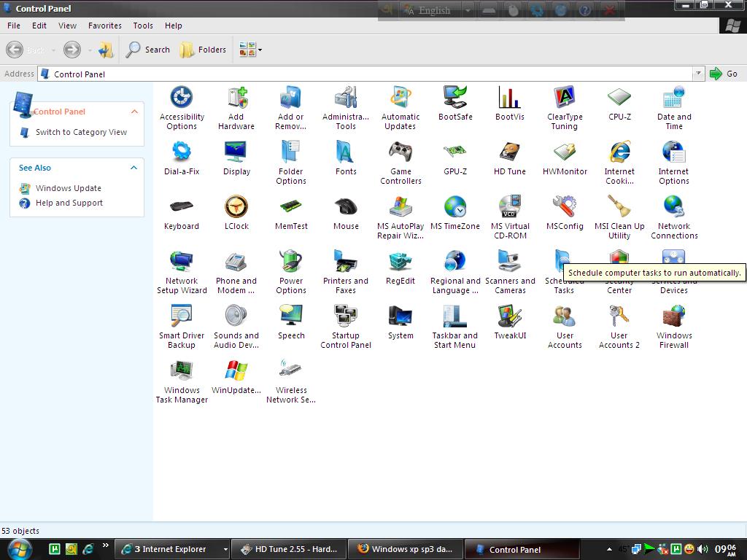Open Display settings icon

point(236,152)
